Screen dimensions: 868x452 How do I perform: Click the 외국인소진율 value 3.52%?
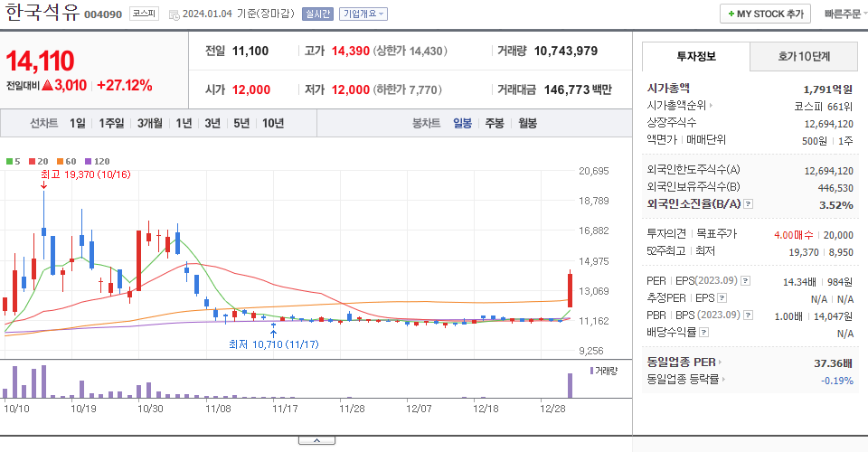835,204
